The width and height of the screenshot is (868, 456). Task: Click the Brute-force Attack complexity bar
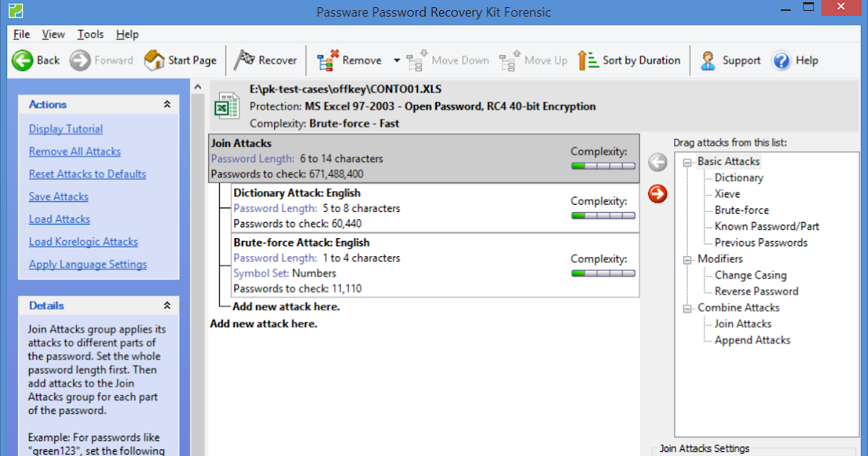coord(603,273)
